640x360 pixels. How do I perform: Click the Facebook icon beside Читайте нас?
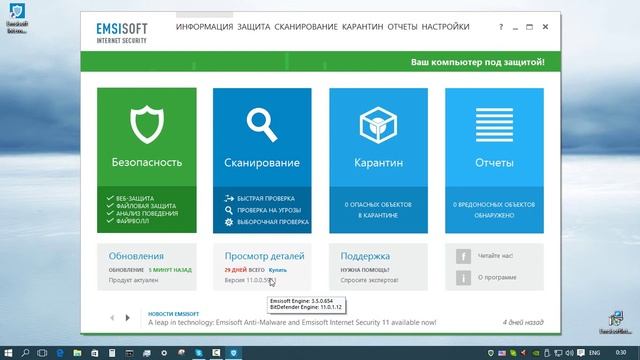[463, 256]
